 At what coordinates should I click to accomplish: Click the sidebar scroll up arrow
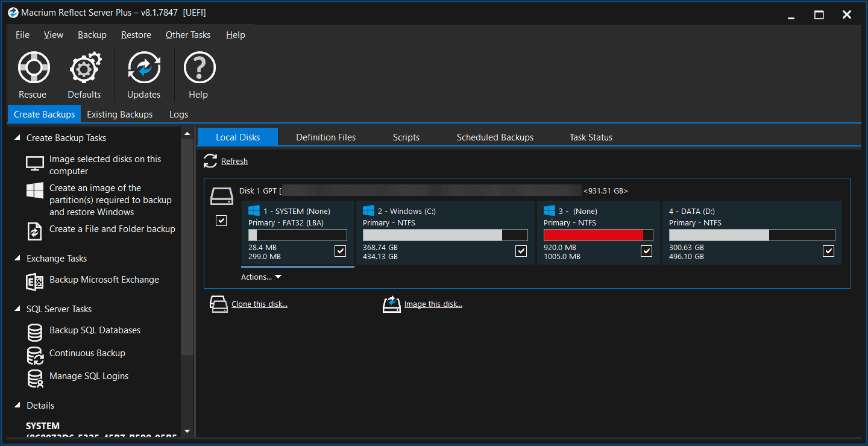pyautogui.click(x=187, y=133)
